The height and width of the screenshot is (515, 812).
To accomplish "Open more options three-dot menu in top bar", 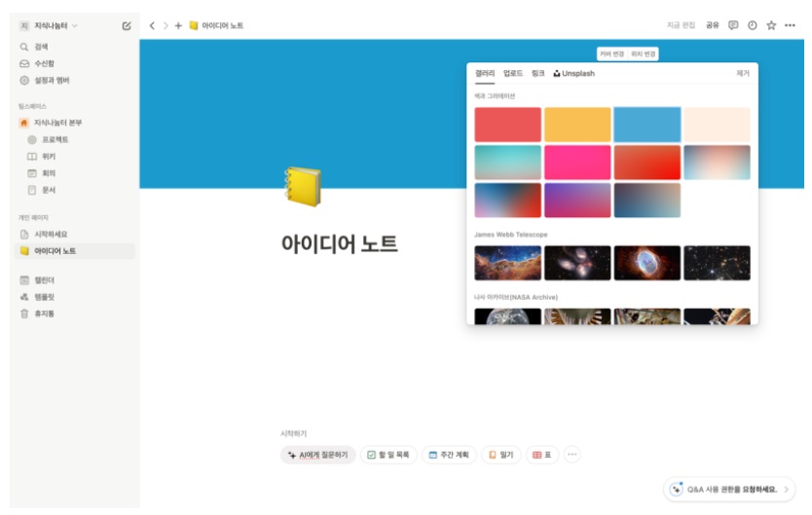I will click(x=790, y=25).
